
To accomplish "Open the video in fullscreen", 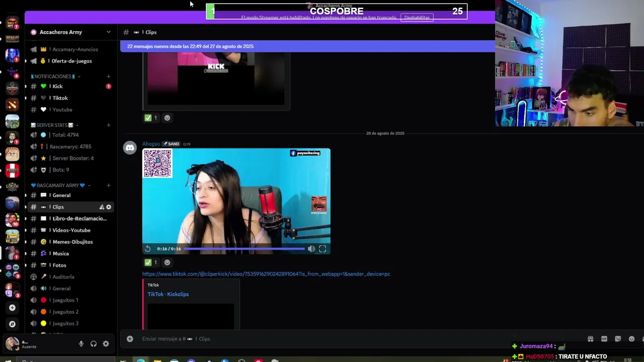I will (x=323, y=249).
